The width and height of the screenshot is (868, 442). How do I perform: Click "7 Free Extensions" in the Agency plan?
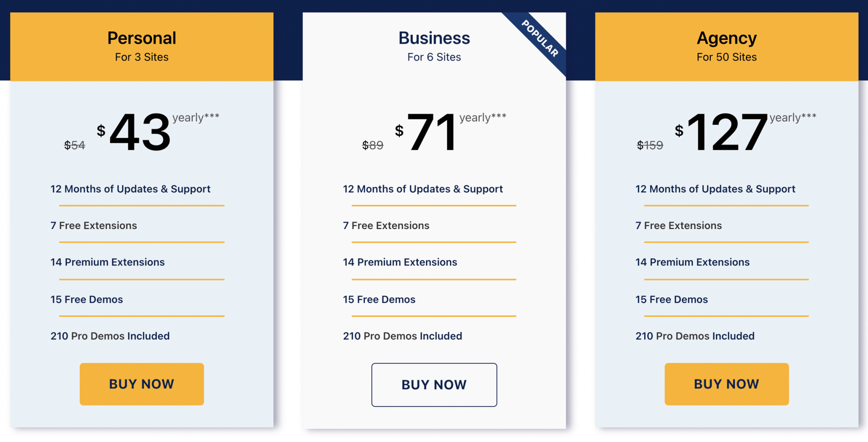pyautogui.click(x=679, y=226)
